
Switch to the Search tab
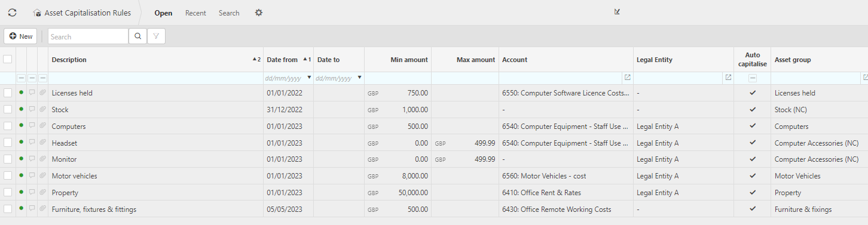[229, 13]
